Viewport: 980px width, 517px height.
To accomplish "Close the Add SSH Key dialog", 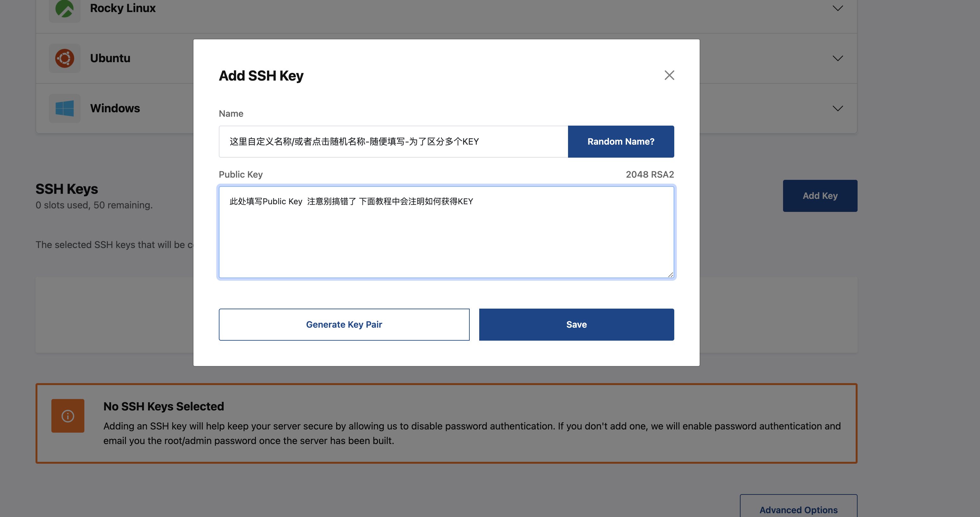I will (x=669, y=75).
